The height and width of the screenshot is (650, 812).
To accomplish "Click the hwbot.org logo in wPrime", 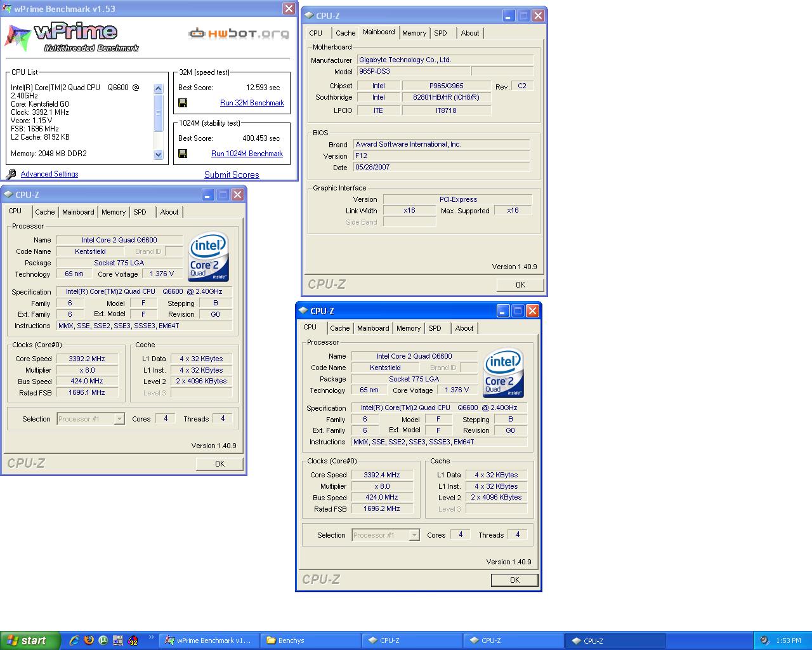I will [x=239, y=34].
